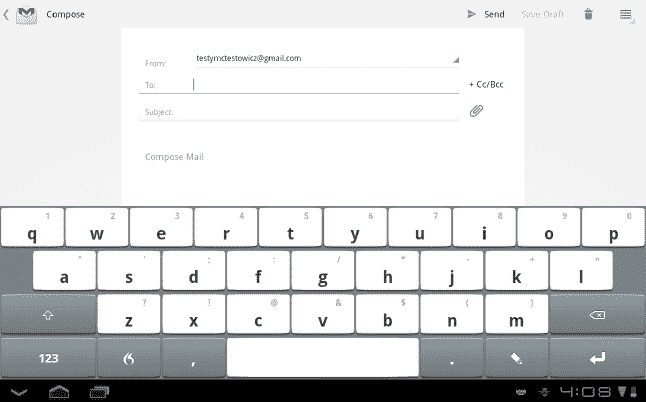Tap keyboard indicator icon in status area

(521, 392)
